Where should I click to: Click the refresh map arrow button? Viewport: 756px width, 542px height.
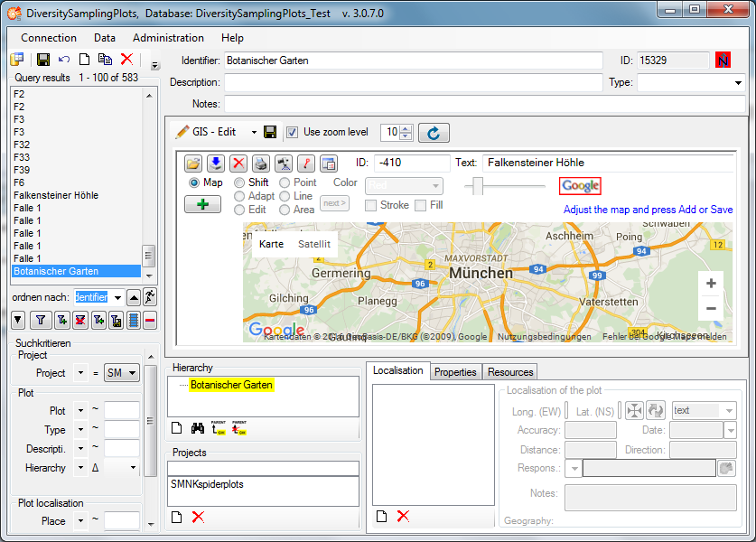(434, 133)
